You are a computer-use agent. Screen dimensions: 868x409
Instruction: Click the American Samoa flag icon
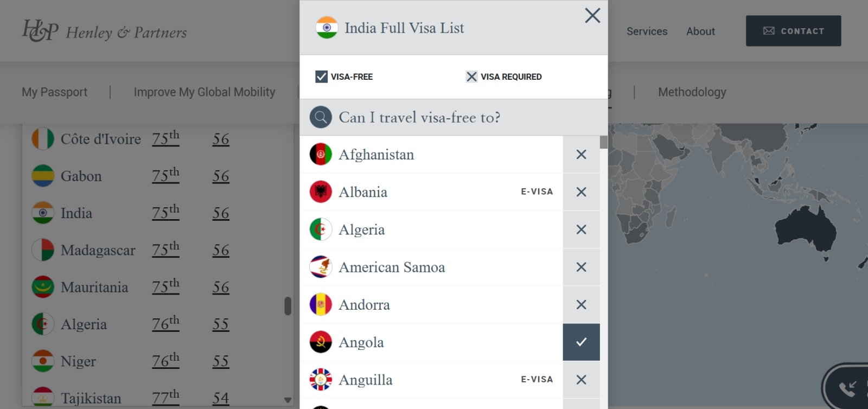(321, 267)
